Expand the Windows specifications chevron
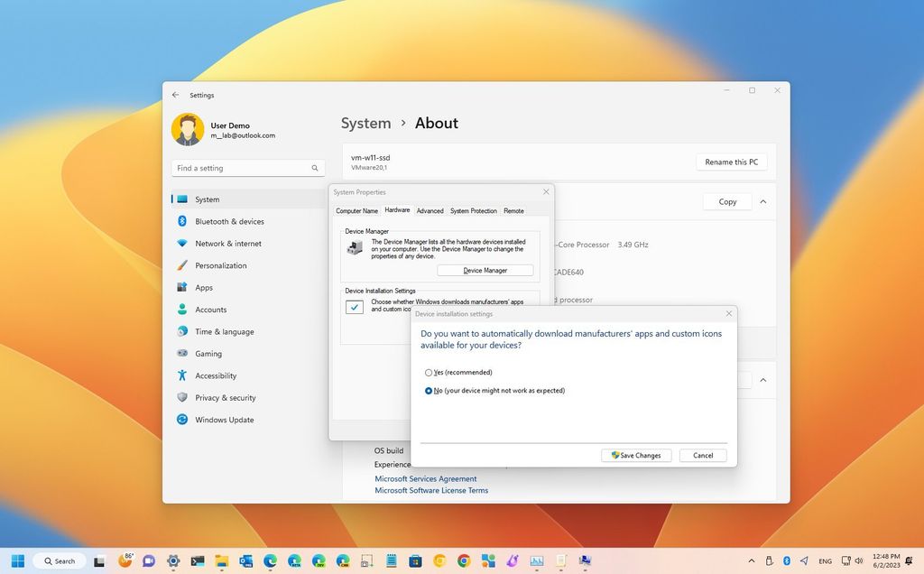This screenshot has width=924, height=574. pyautogui.click(x=763, y=380)
